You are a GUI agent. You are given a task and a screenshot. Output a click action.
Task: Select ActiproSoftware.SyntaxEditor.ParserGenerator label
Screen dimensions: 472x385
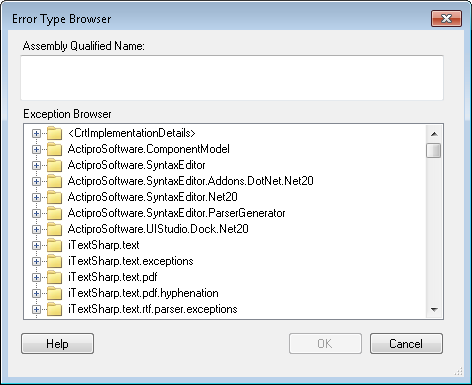click(x=177, y=213)
